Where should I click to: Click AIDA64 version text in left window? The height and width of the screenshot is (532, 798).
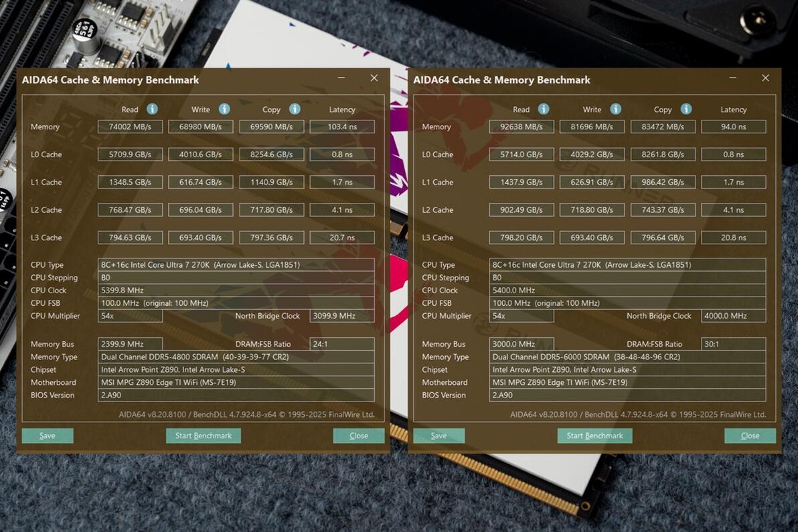247,414
